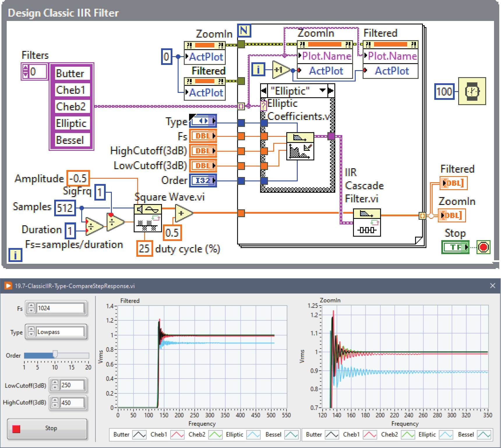Go to previous case using left arrow

pos(264,91)
